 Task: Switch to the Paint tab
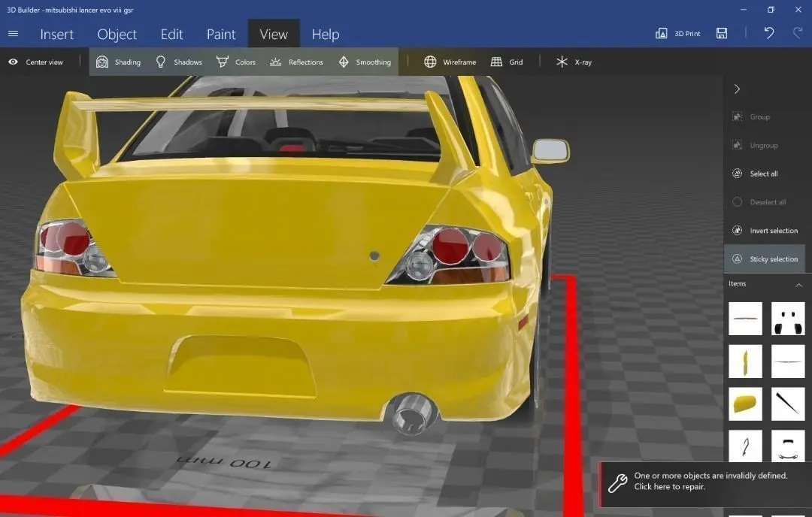221,34
